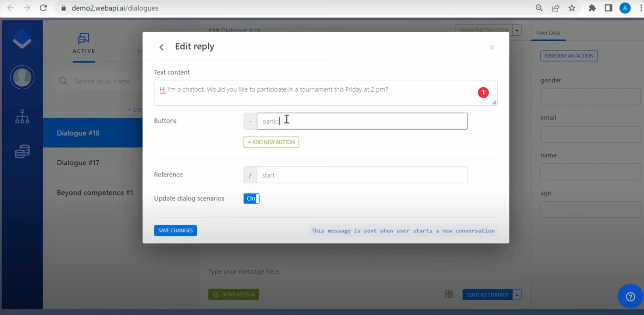Bookmark this page with the star icon
This screenshot has height=315, width=644.
pyautogui.click(x=572, y=8)
